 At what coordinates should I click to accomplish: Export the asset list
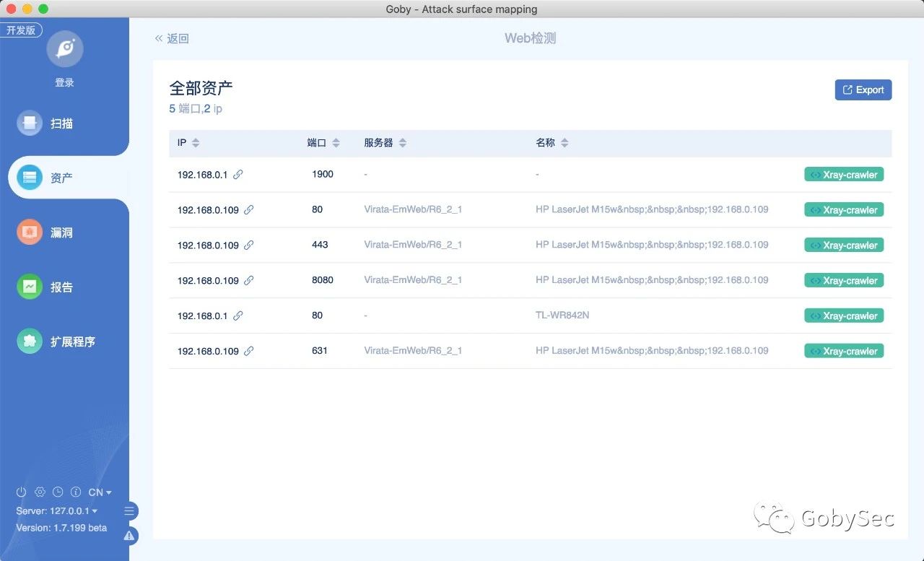863,90
